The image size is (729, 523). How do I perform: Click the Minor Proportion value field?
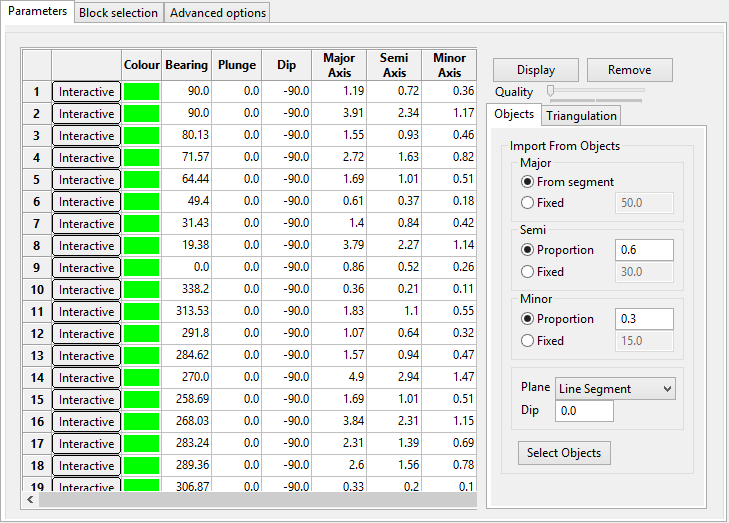click(x=643, y=319)
